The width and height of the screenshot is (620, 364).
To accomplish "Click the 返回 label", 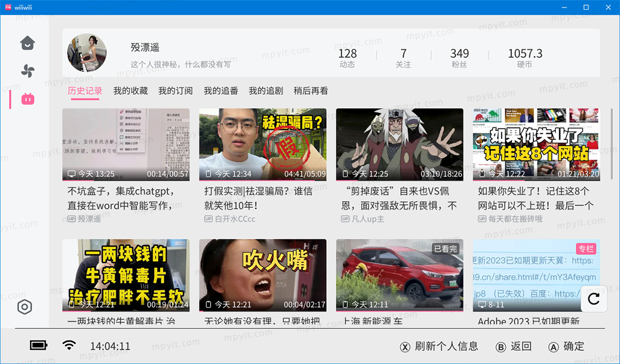I will click(x=521, y=346).
